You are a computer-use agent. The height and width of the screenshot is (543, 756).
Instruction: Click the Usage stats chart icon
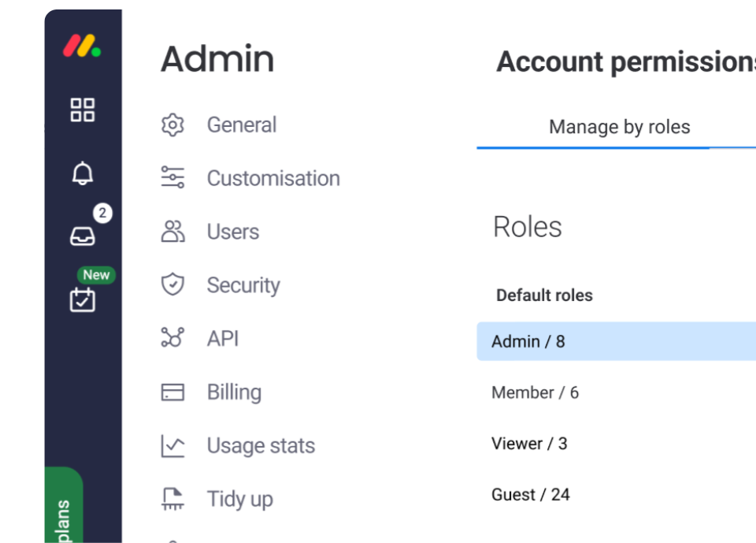(172, 445)
